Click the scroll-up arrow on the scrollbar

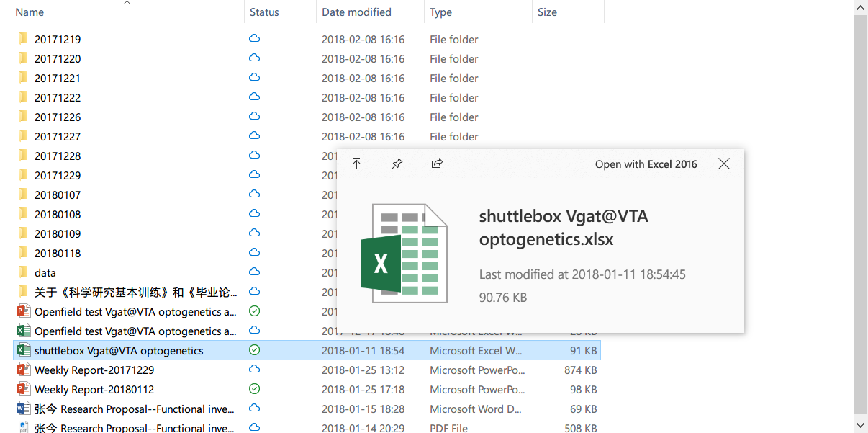pos(861,6)
